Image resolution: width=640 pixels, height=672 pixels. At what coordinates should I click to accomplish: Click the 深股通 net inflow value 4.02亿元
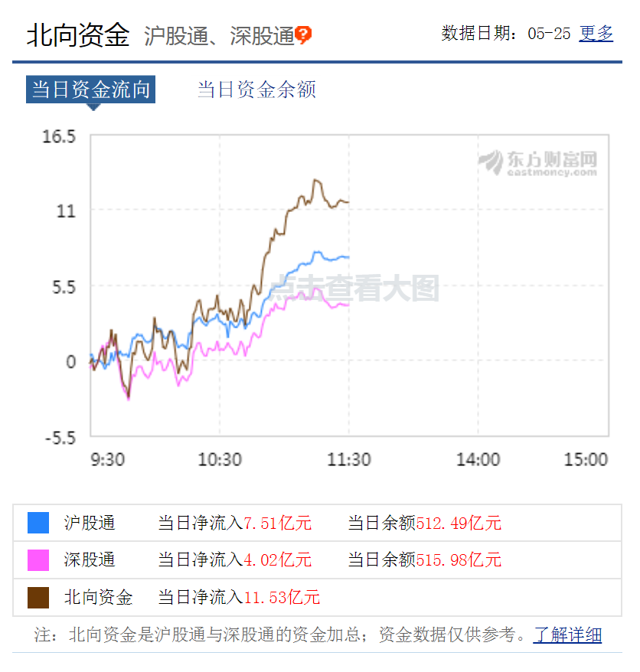277,560
